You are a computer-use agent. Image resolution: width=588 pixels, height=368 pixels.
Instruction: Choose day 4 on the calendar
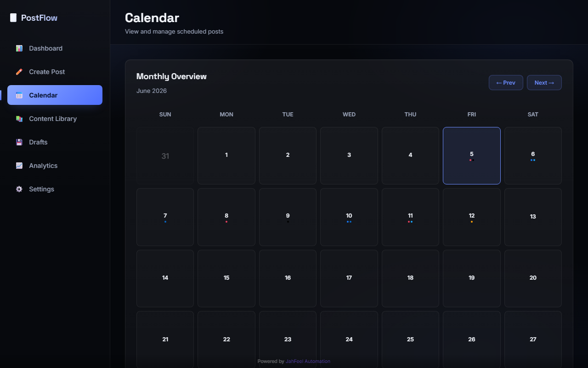tap(410, 155)
